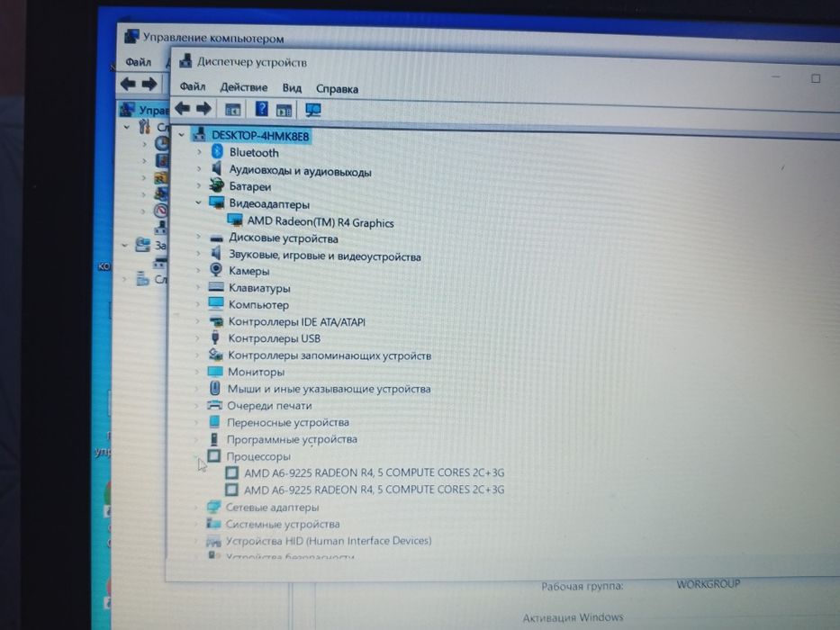Viewport: 840px width, 630px height.
Task: Select the speaker icon of Аудиовходы и аудиовыходы
Action: tap(216, 169)
